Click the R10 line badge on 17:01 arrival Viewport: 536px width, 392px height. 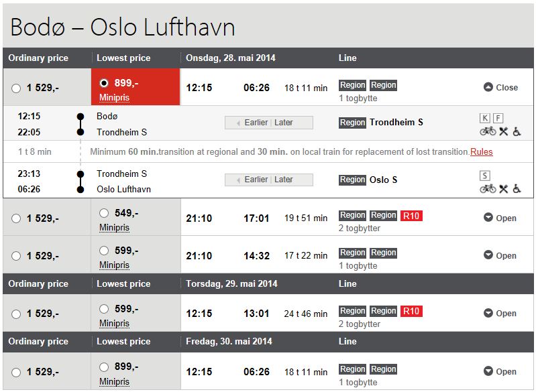pos(411,216)
